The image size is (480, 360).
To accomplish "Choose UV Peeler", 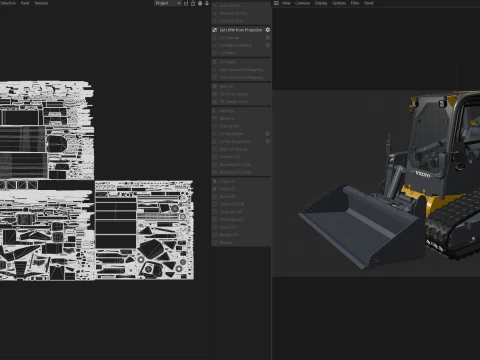I will (241, 62).
